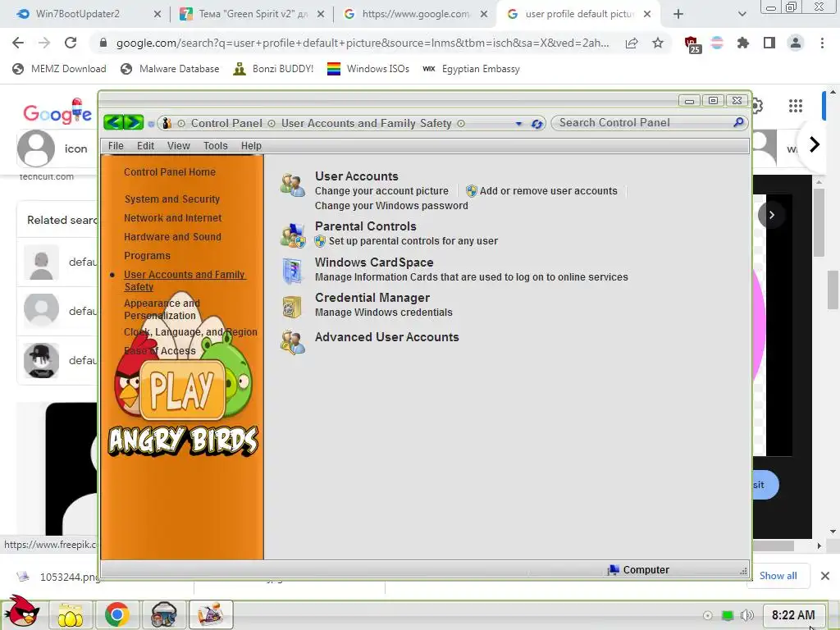Go to Control Panel Home

point(170,172)
